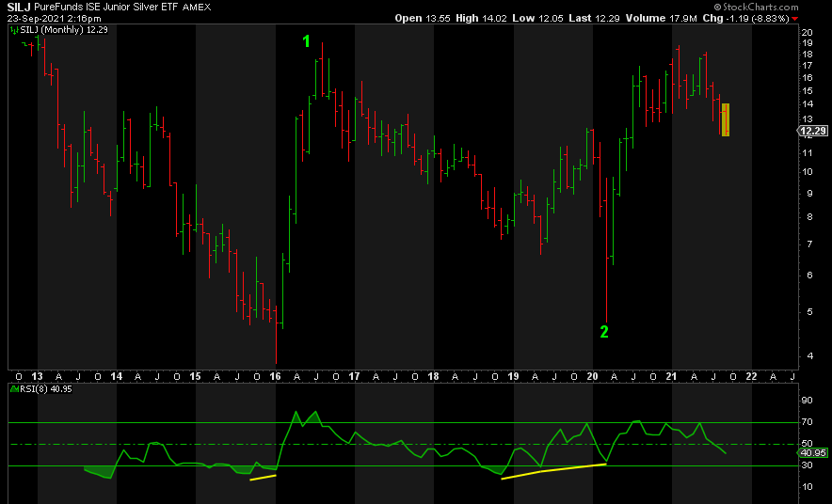Screen dimensions: 832x504
Task: Click the 17 level on price axis
Action: point(808,66)
